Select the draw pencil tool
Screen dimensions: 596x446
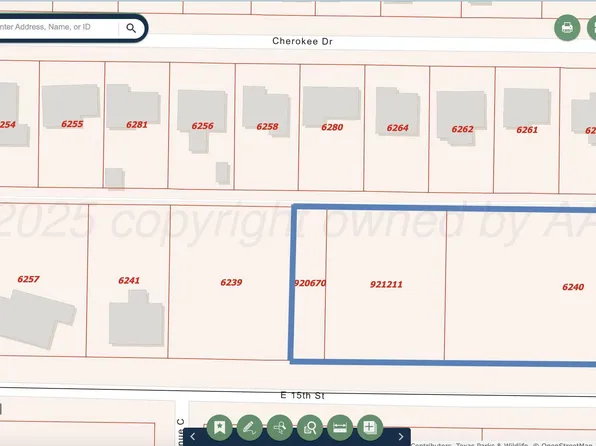[x=249, y=427]
